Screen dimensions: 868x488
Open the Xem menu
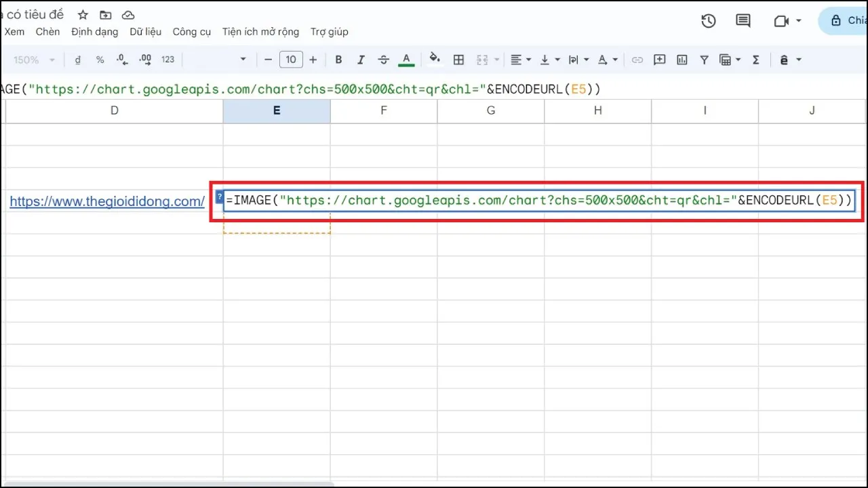(14, 32)
